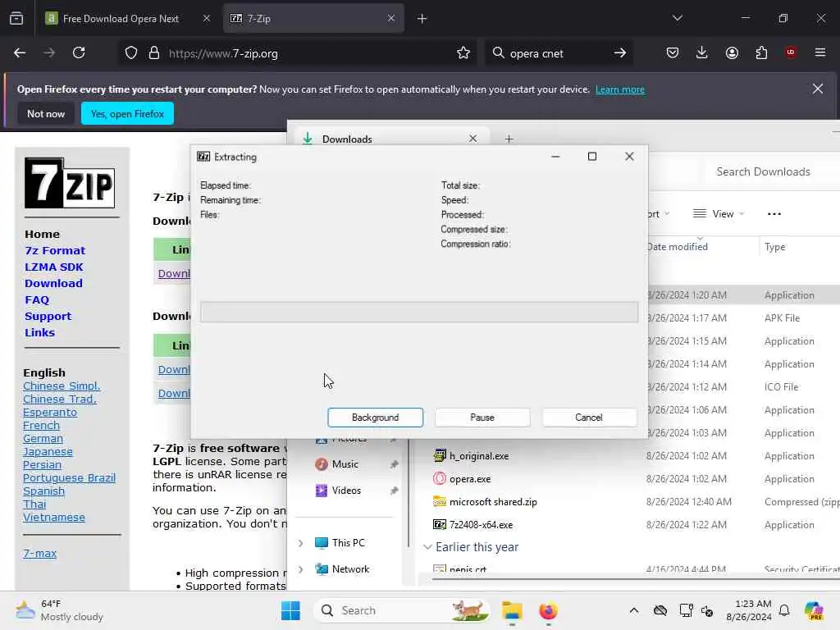Open Music folder in sidebar
Image resolution: width=840 pixels, height=630 pixels.
345,464
